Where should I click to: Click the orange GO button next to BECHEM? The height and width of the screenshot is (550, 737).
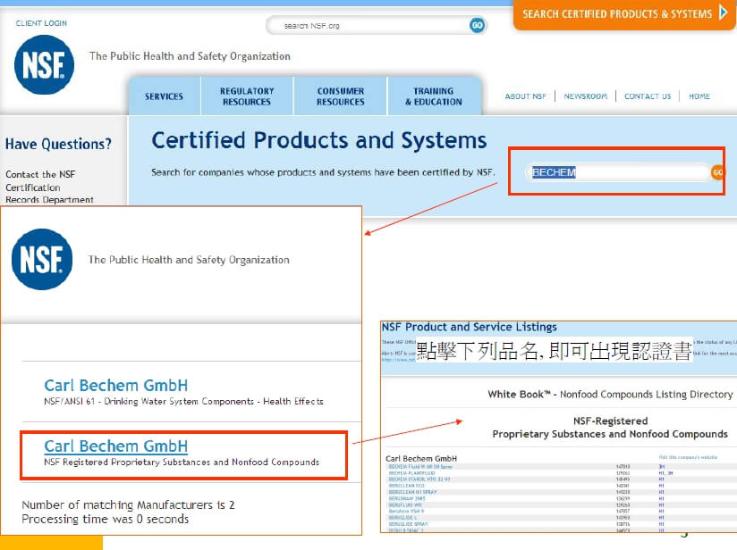(x=717, y=172)
